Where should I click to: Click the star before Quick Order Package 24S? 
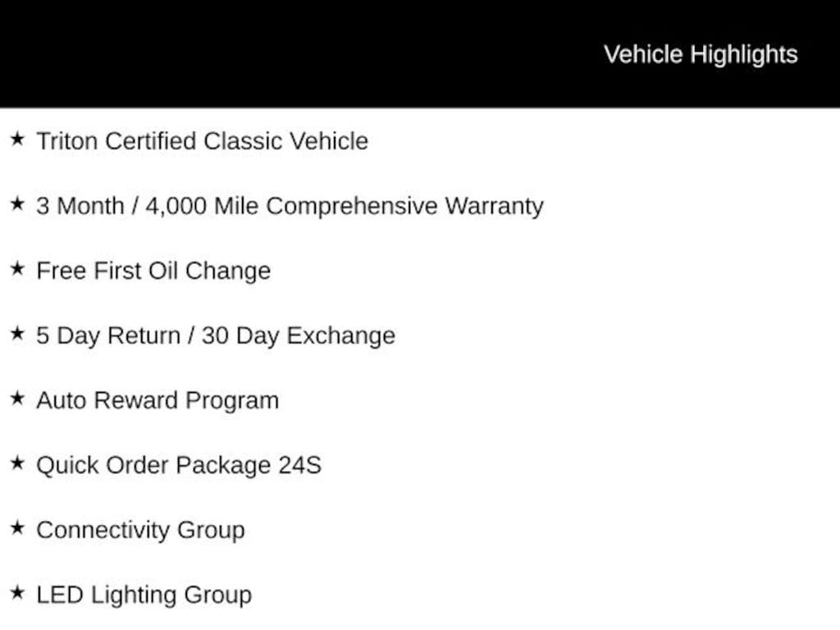17,463
